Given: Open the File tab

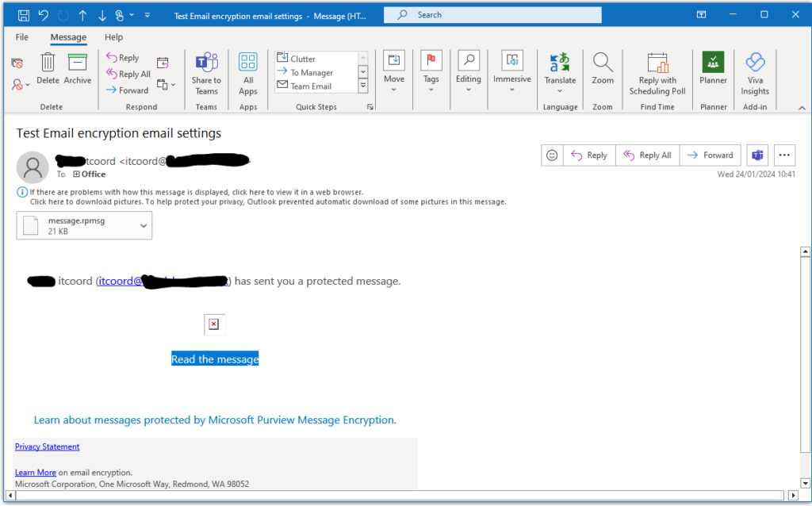Looking at the screenshot, I should click(x=21, y=37).
